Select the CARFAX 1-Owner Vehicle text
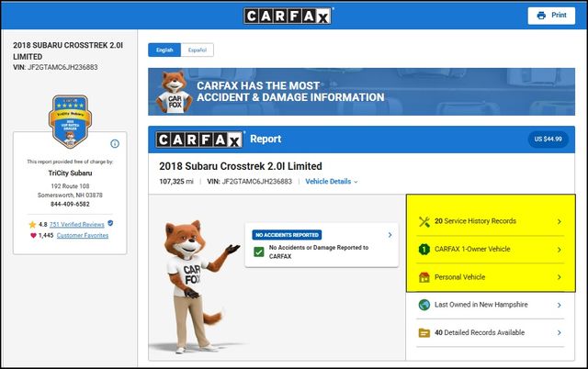The height and width of the screenshot is (369, 588). point(472,249)
